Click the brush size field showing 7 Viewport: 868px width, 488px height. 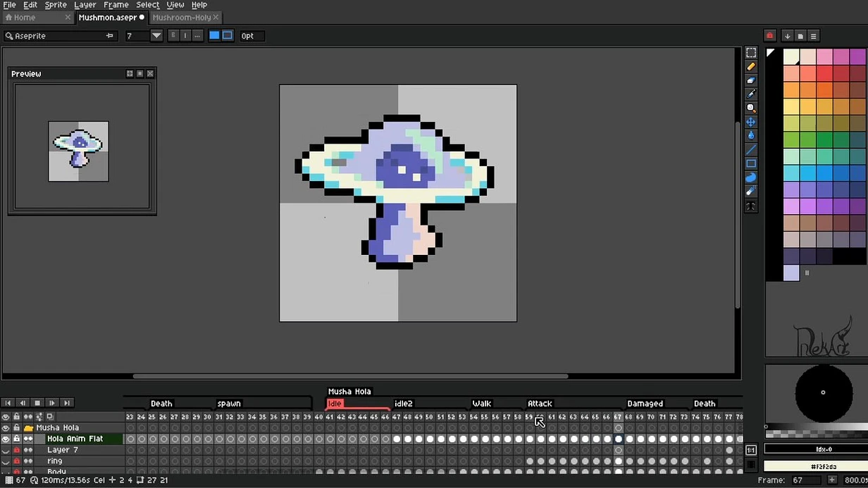[137, 36]
